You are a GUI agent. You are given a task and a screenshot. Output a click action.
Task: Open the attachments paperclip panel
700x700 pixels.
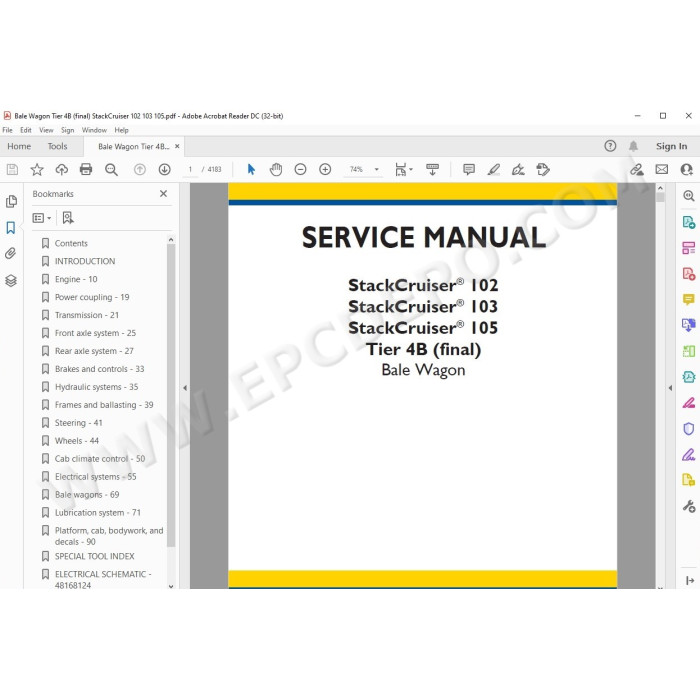11,254
